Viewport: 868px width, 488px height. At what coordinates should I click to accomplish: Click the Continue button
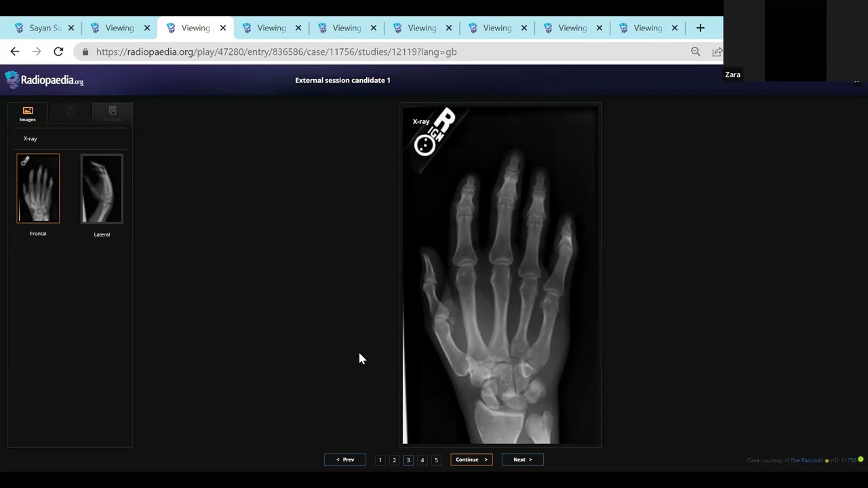point(471,460)
